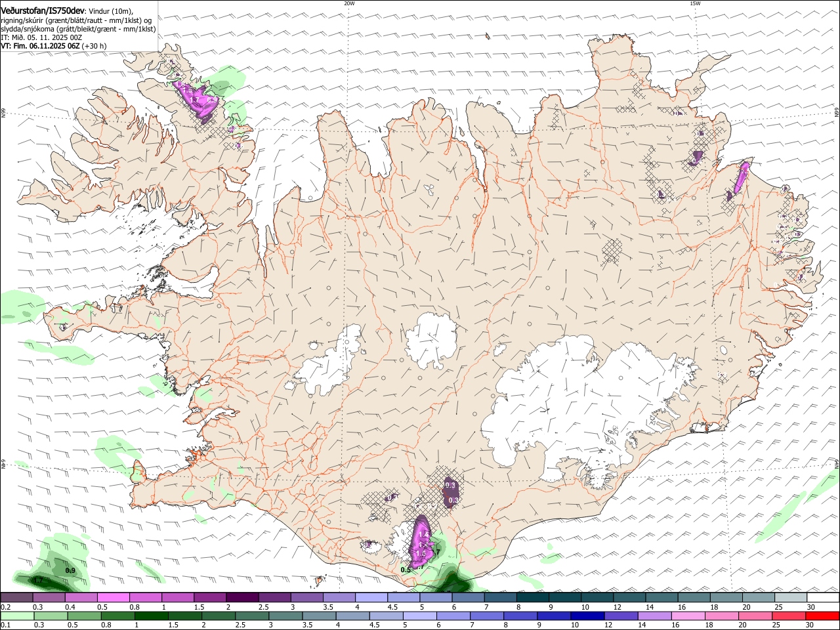
Task: Click the snow legend swatch between 0.2 and 0.3
Action: tap(16, 597)
